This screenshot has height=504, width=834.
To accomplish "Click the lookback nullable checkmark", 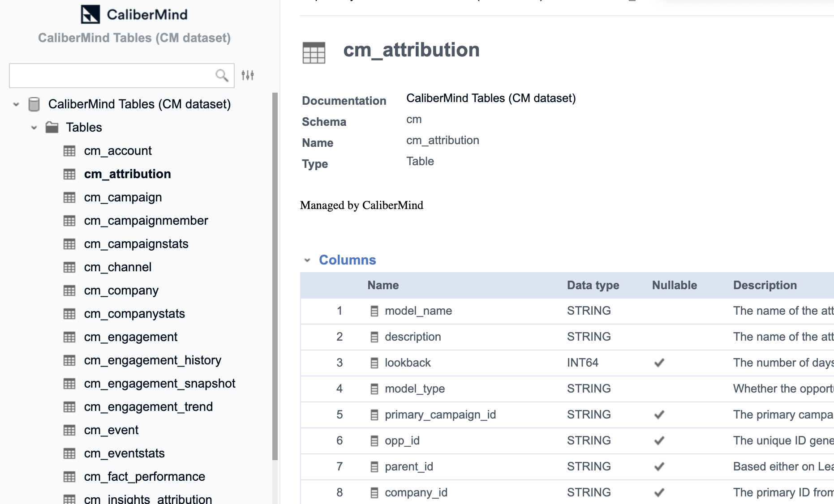I will tap(659, 363).
